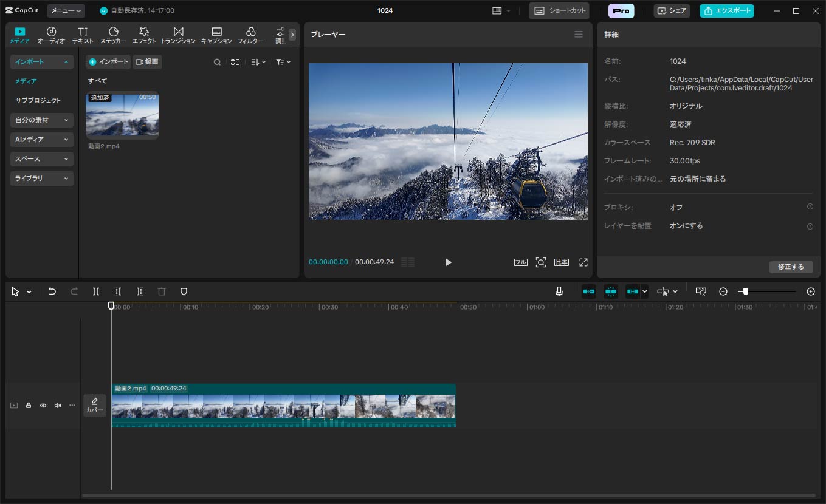Click the エクスポート button
The height and width of the screenshot is (504, 826).
[x=726, y=11]
